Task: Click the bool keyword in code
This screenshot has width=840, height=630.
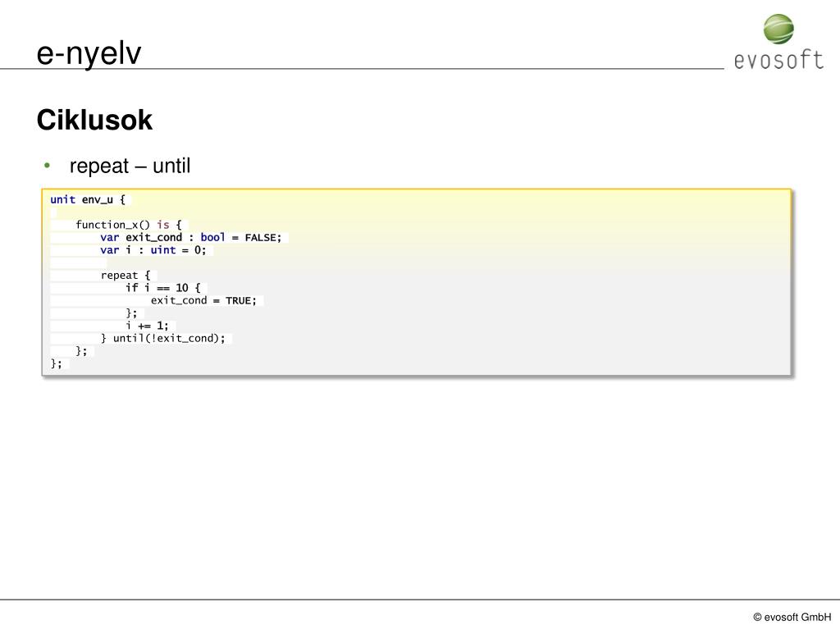Action: coord(212,237)
